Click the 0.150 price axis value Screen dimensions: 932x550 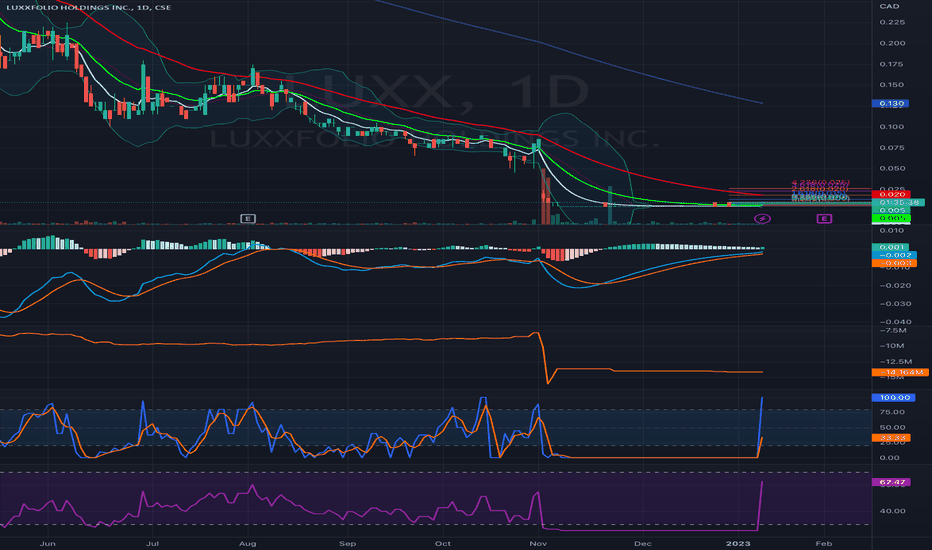(x=892, y=84)
